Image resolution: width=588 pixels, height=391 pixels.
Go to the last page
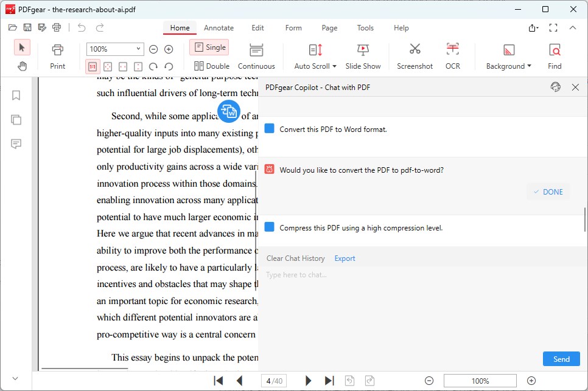coord(329,381)
